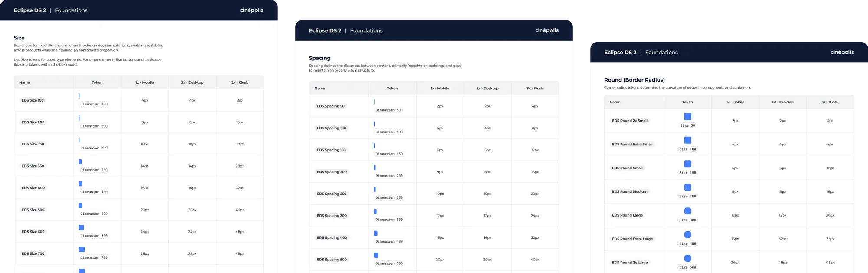
Task: Click the Round (Border Radius) section heading
Action: (635, 80)
